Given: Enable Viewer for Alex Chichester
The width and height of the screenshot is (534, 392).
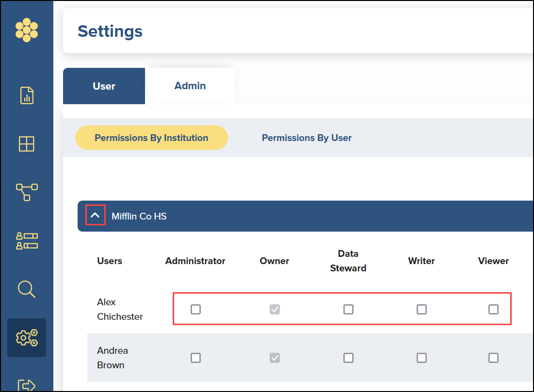Looking at the screenshot, I should pyautogui.click(x=493, y=309).
